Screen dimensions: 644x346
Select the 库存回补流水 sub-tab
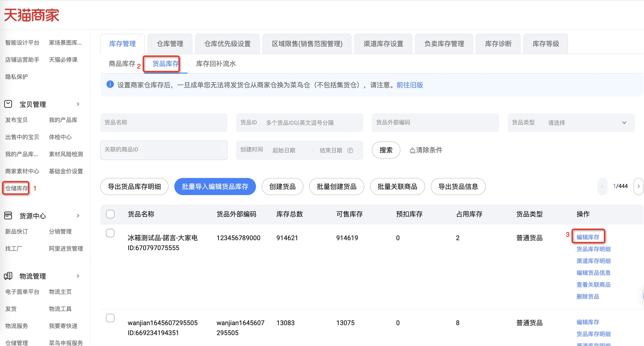click(x=216, y=64)
